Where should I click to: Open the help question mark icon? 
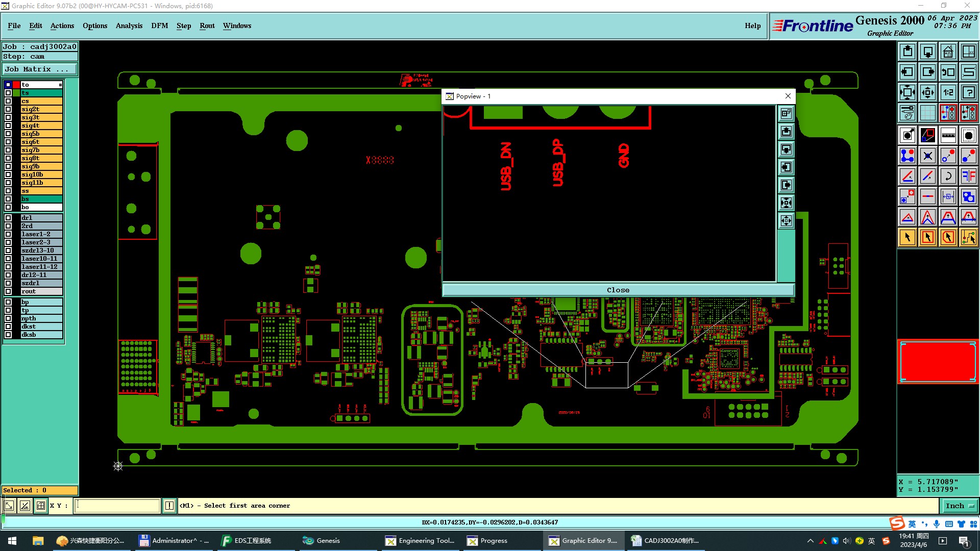coord(968,92)
